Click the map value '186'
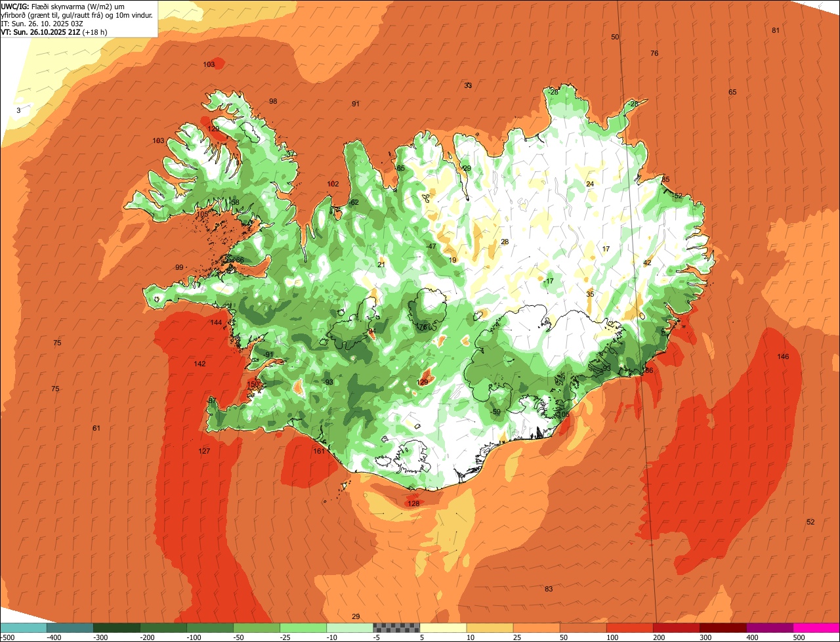The height and width of the screenshot is (642, 840). coord(647,370)
